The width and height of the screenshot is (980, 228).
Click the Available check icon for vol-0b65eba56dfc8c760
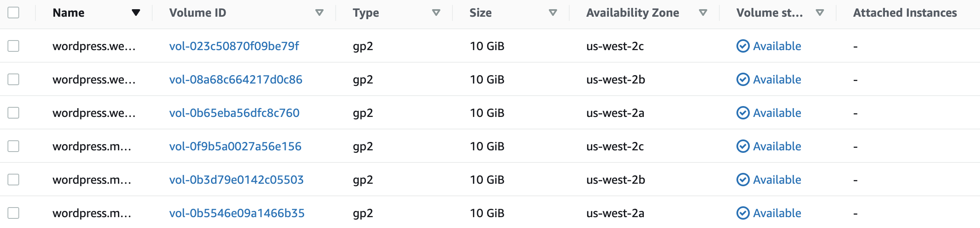click(743, 113)
